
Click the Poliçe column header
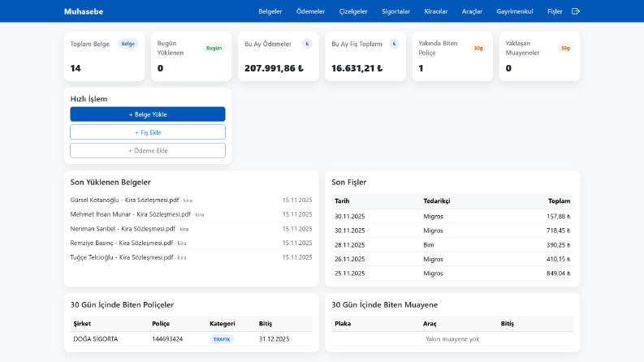pos(161,323)
